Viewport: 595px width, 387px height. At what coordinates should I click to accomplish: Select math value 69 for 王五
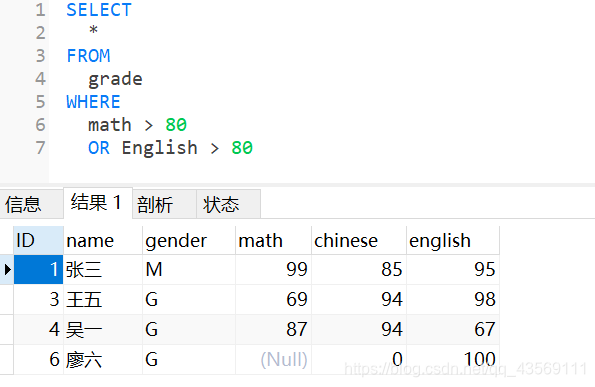pos(273,299)
